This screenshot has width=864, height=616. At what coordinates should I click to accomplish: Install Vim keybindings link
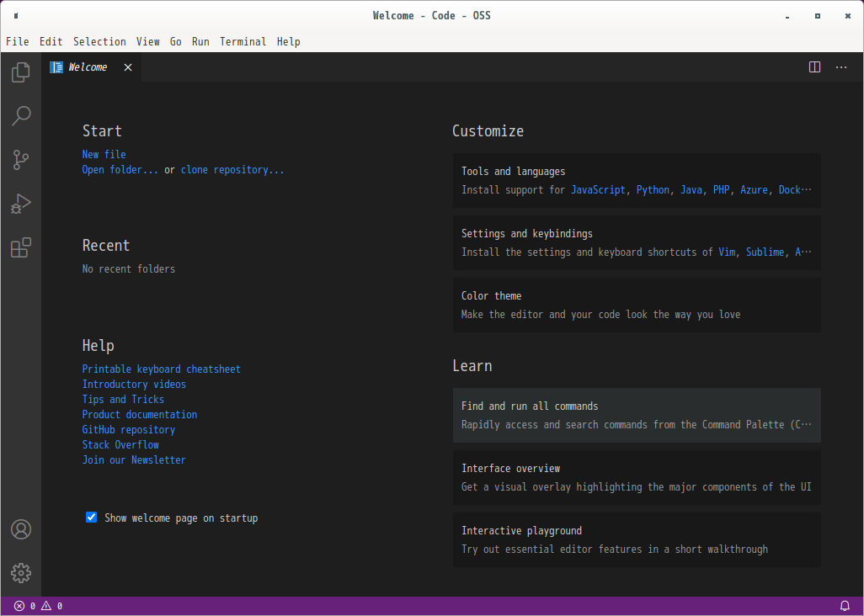pos(727,252)
